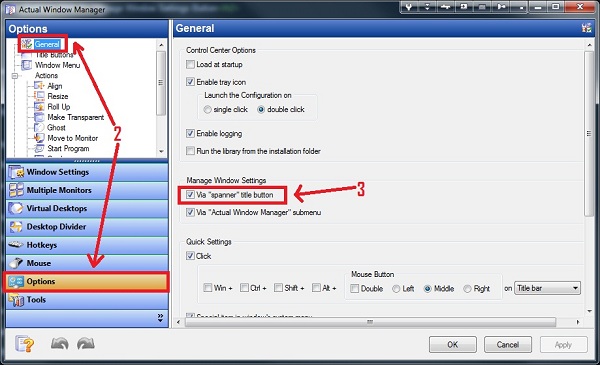The width and height of the screenshot is (600, 365).
Task: Check the Win + modifier checkbox
Action: click(208, 288)
